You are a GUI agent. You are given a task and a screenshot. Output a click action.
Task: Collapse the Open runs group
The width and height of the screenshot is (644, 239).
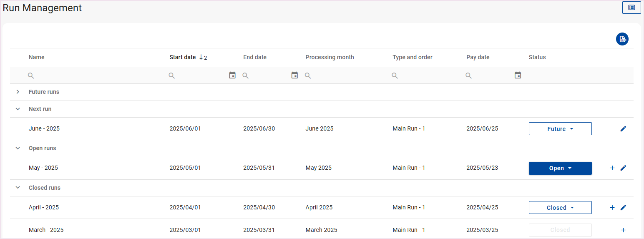pos(18,148)
